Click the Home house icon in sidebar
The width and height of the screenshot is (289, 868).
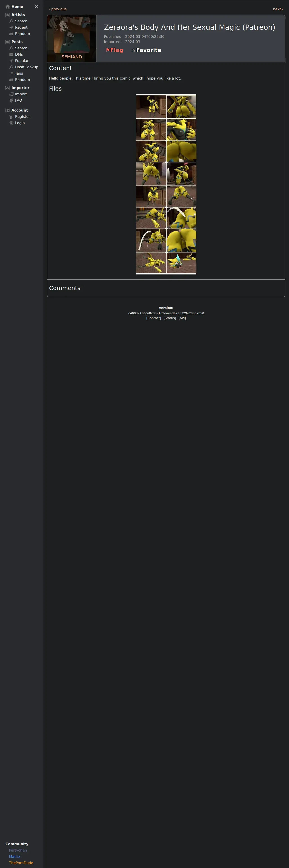point(8,7)
